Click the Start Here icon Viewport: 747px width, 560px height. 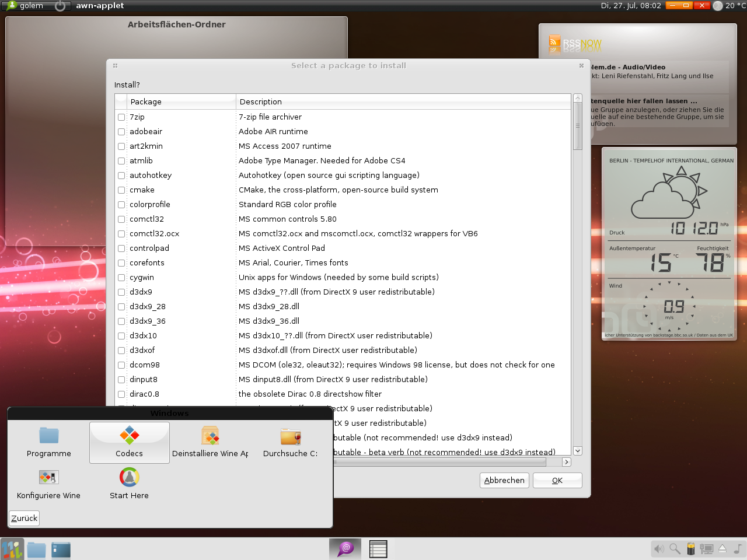pos(129,478)
